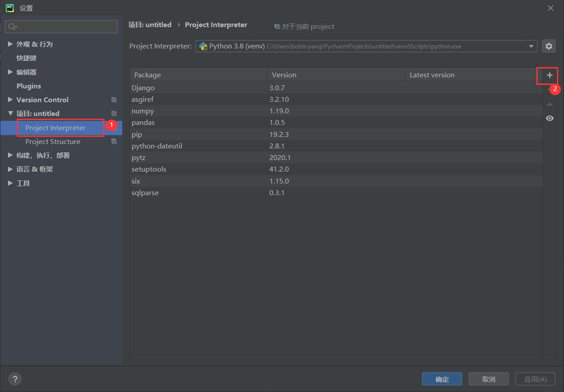Click the search magnifier icon in settings

[x=12, y=26]
